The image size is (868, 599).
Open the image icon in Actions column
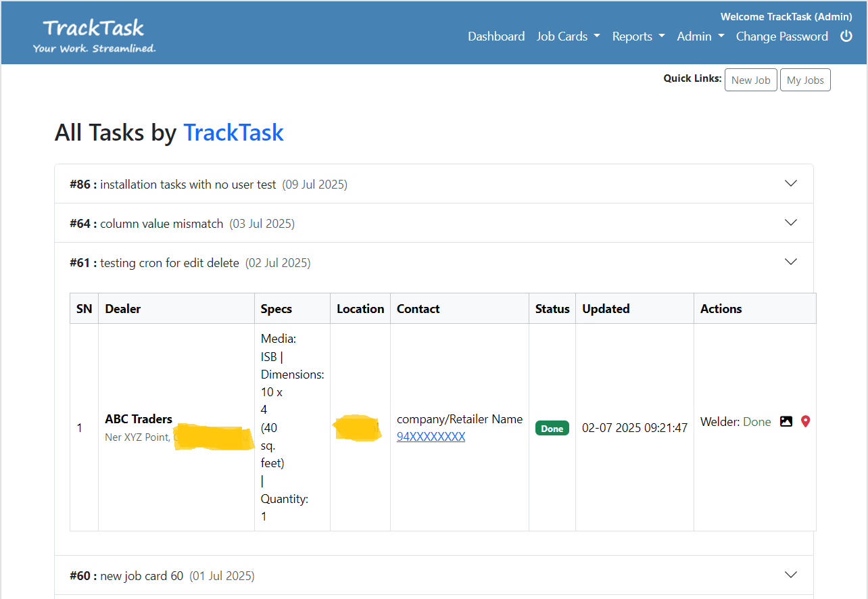point(786,421)
